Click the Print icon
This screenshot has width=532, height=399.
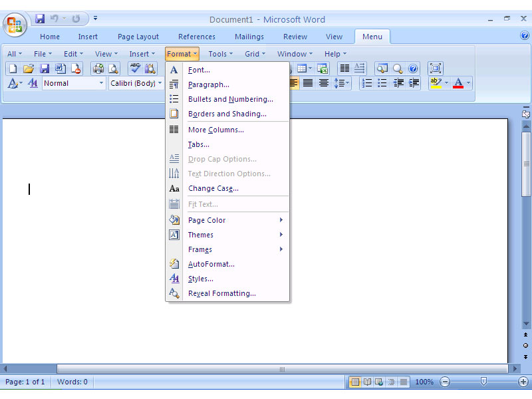click(98, 68)
